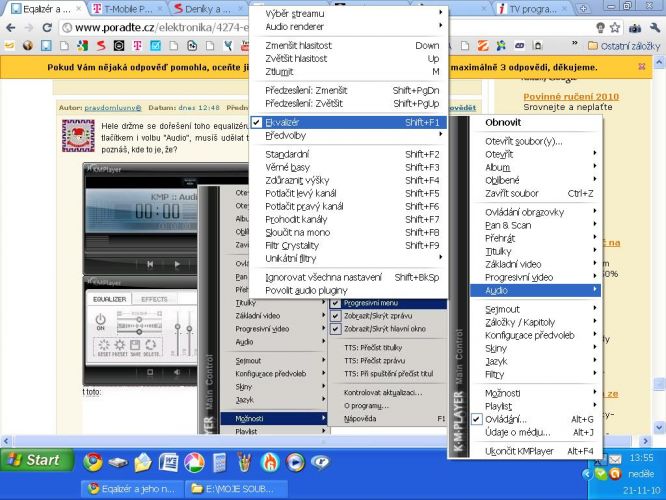This screenshot has width=666, height=500.
Task: Switch to the T-Mobile browser tab
Action: tap(127, 8)
